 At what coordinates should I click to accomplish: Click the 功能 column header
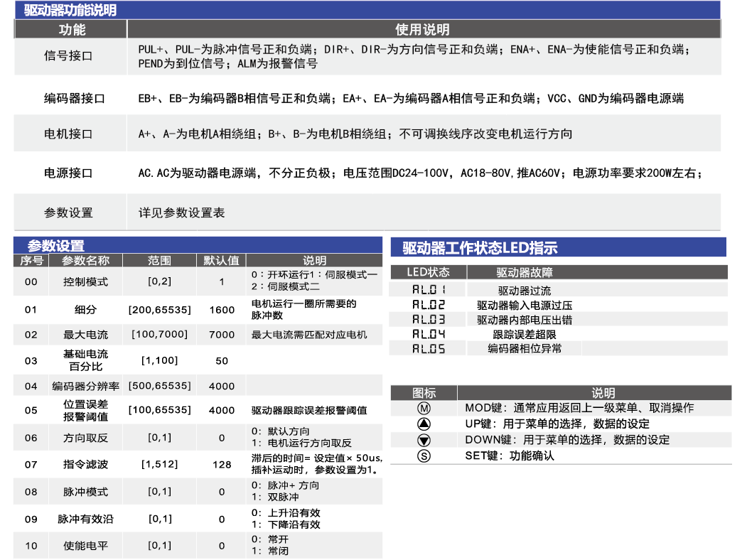tap(72, 30)
